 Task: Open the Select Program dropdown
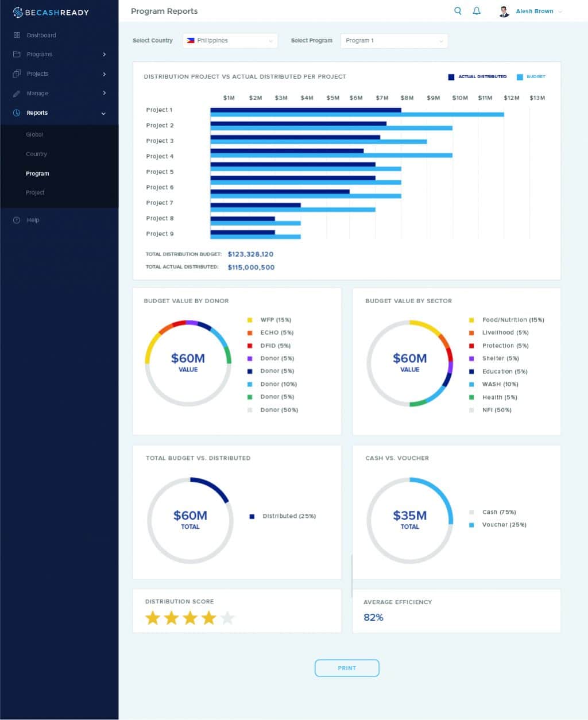(x=394, y=41)
